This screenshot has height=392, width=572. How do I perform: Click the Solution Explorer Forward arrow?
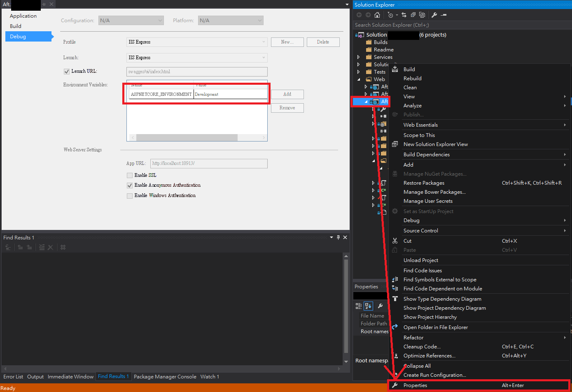click(368, 15)
